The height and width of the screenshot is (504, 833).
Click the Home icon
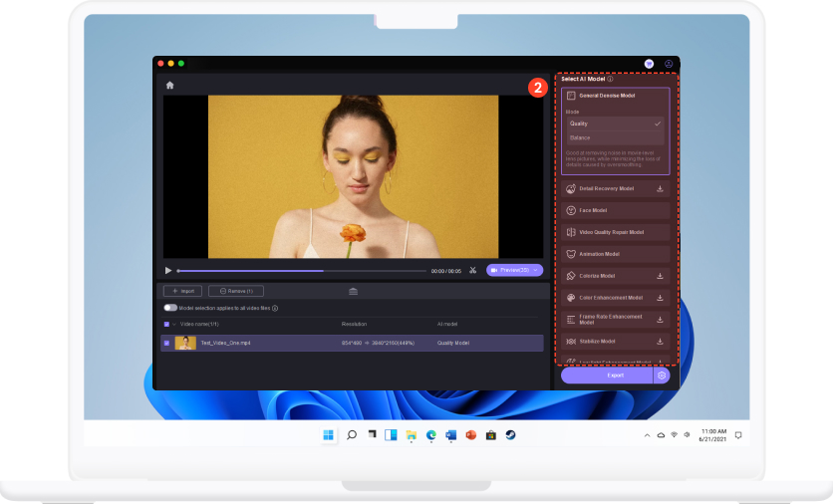click(x=169, y=86)
